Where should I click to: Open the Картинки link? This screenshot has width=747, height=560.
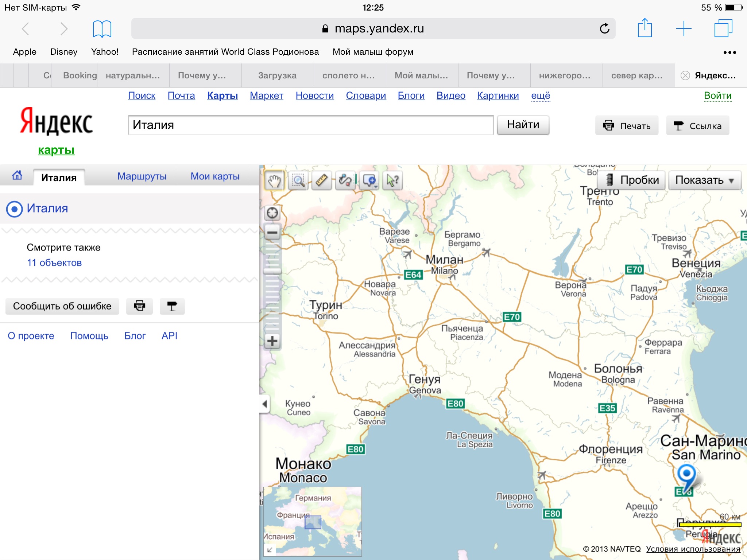(x=498, y=96)
